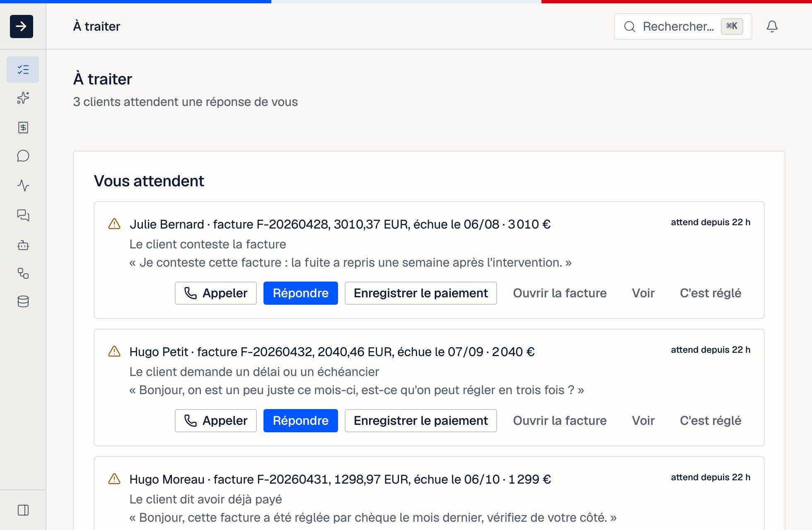Enregistrer le paiement for Julie Bernard
The height and width of the screenshot is (530, 812).
(x=421, y=293)
